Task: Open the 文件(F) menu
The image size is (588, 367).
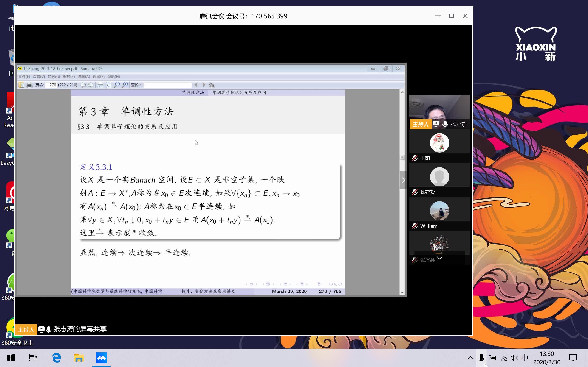Action: 24,77
